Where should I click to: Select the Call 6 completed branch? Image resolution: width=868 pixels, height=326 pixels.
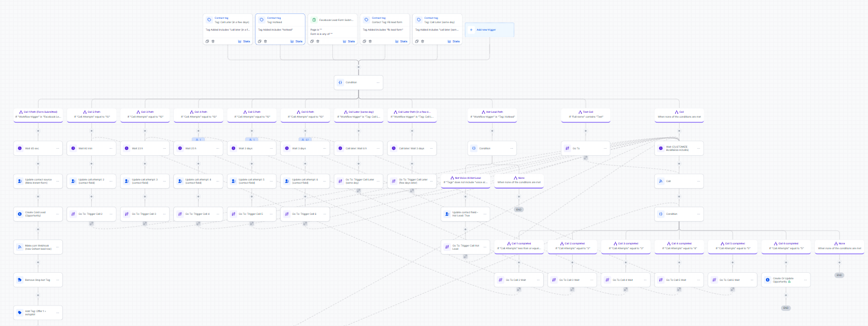(786, 247)
